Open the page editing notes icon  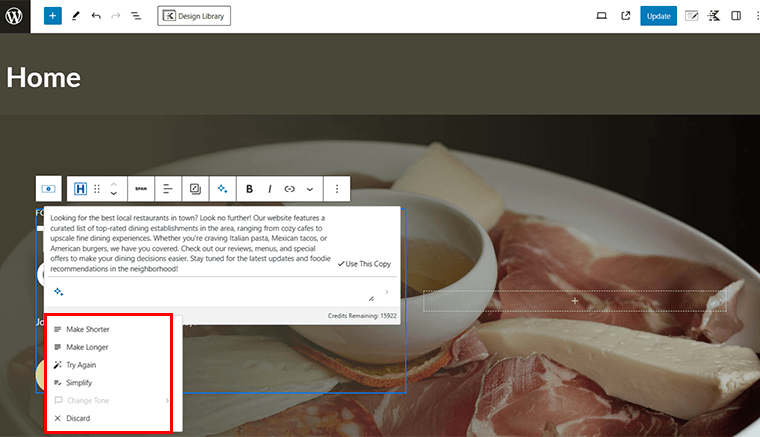tap(692, 16)
